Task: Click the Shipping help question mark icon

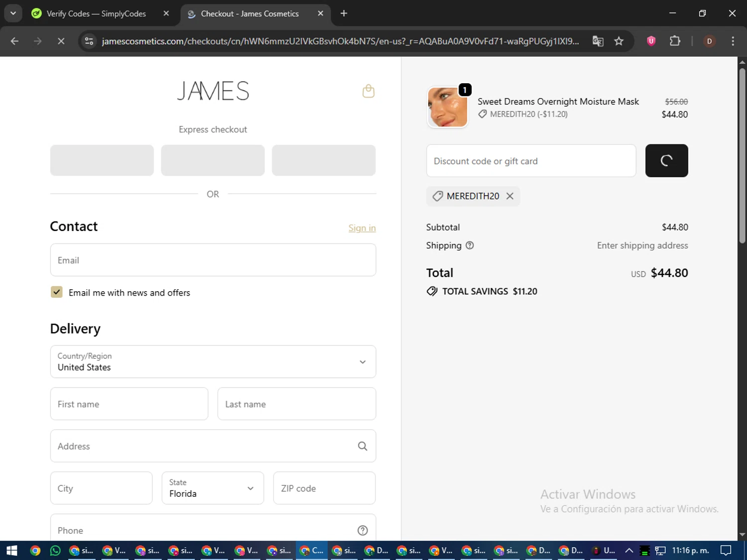Action: 470,245
